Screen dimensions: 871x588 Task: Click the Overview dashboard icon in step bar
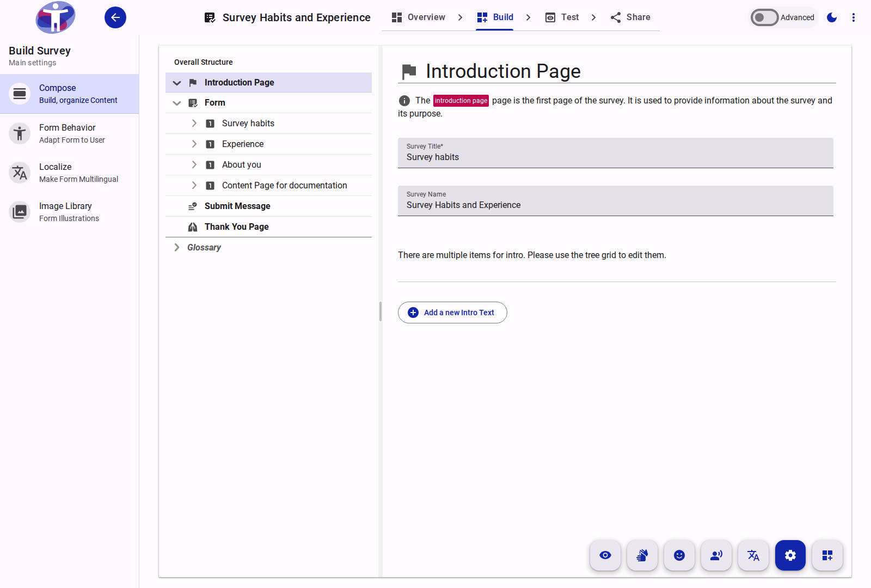[x=397, y=17]
